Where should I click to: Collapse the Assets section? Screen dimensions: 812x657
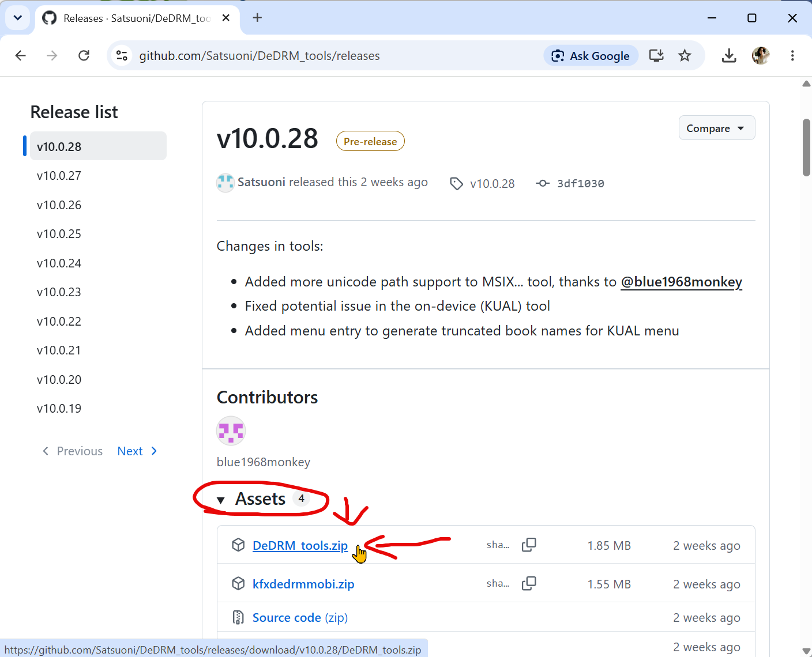click(262, 499)
